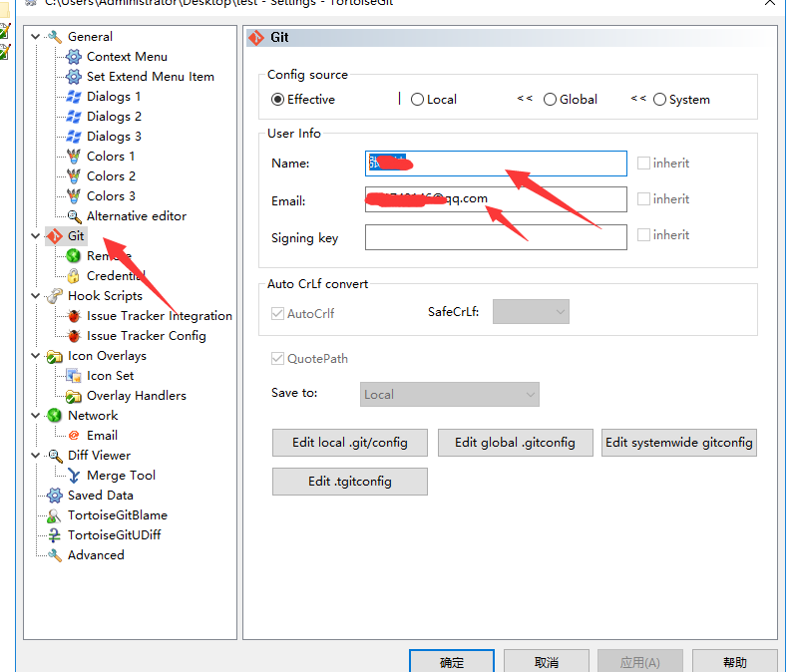
Task: Select the Local config source radio
Action: 417,100
